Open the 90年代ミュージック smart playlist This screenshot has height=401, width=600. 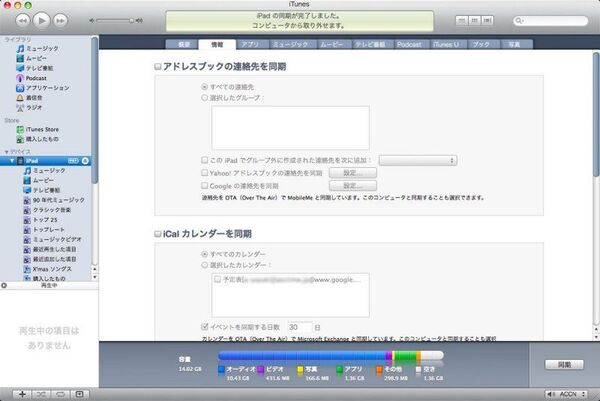click(x=54, y=200)
